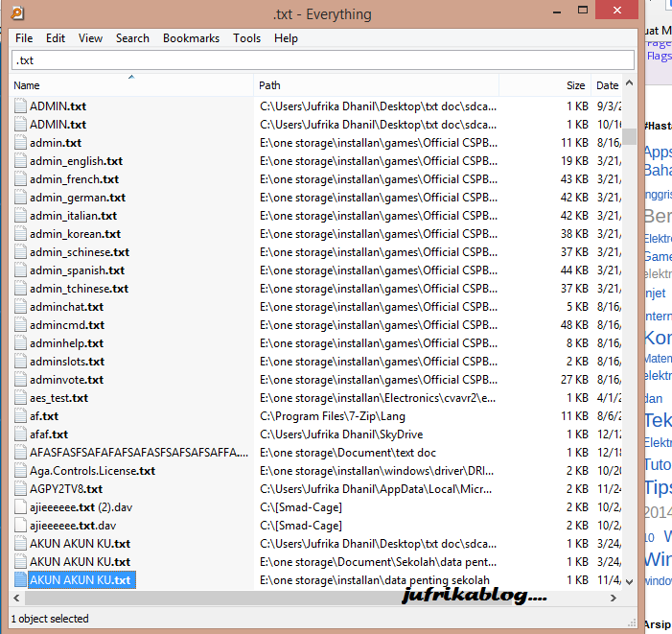Click the blank icon of ajieeeeee.txt.dav
This screenshot has width=672, height=634.
(20, 525)
